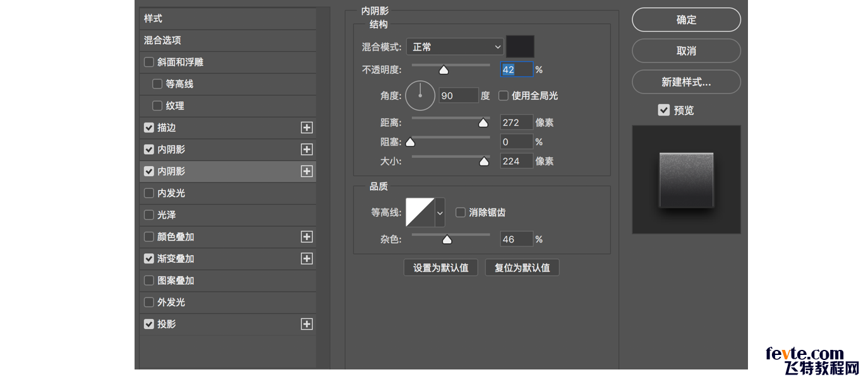
Task: Enable 斜面和浮雕 checkbox
Action: (x=149, y=62)
